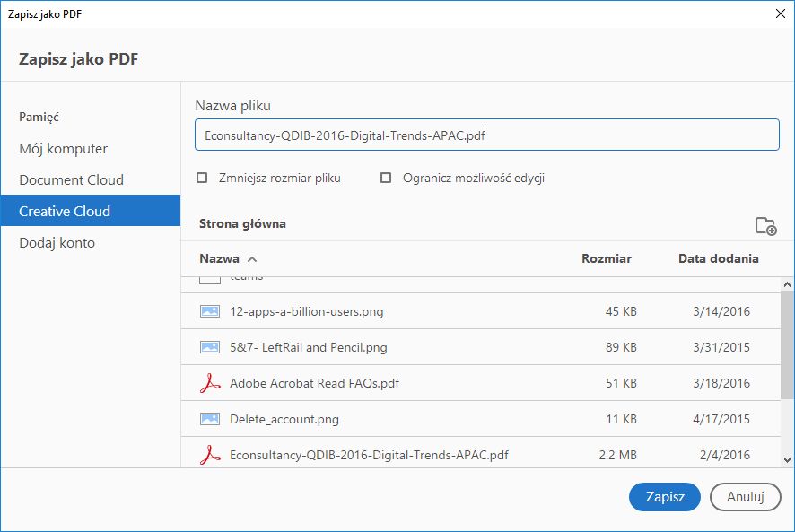The width and height of the screenshot is (795, 532).
Task: Switch to Document Cloud storage
Action: 72,180
